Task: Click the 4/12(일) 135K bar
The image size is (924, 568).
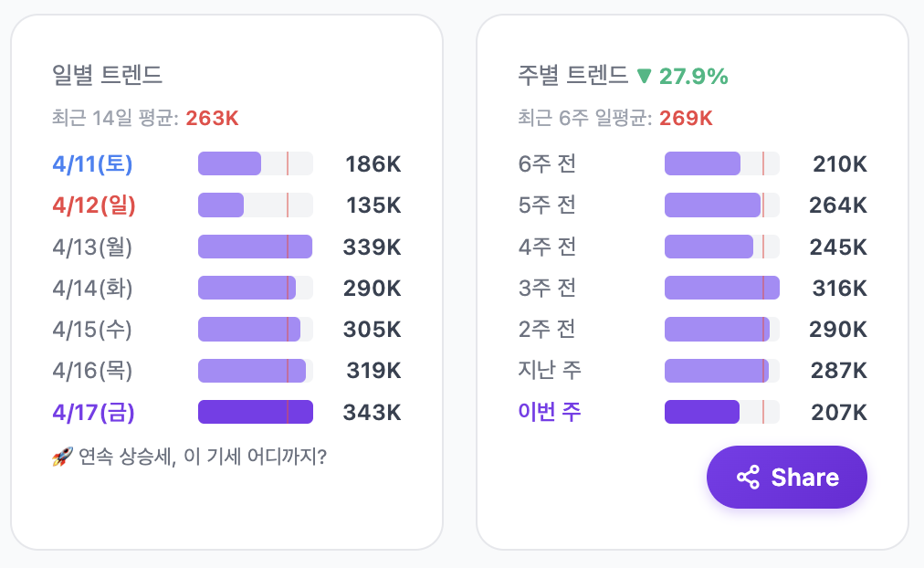Action: pyautogui.click(x=255, y=205)
